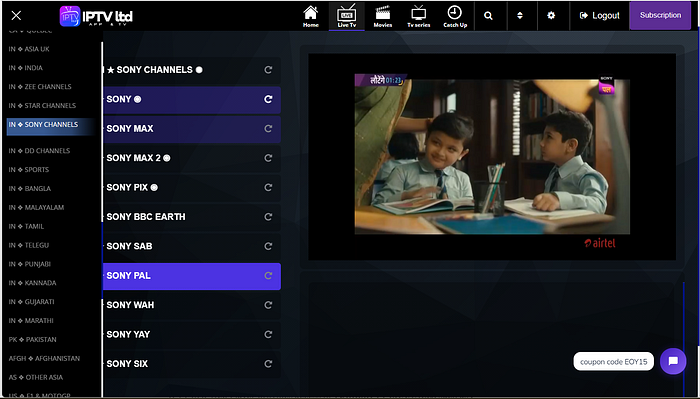
Task: Select AFGH AFGHANISTAN category
Action: (x=44, y=358)
